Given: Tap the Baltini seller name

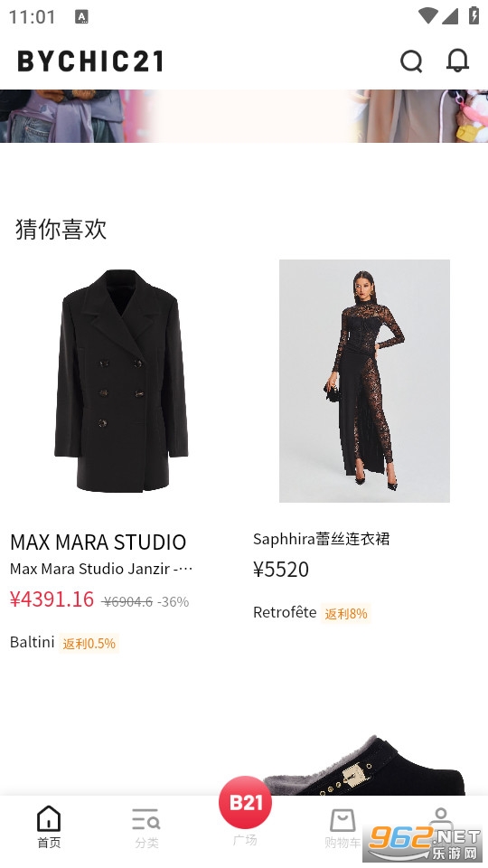Looking at the screenshot, I should [x=33, y=642].
